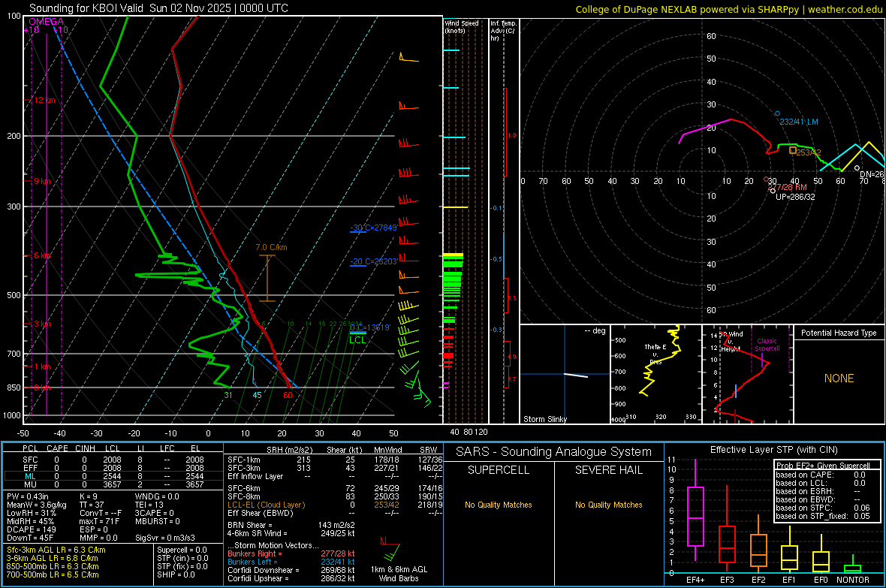Click the SFC-3km kinematics row label
The image size is (886, 588).
click(x=244, y=468)
